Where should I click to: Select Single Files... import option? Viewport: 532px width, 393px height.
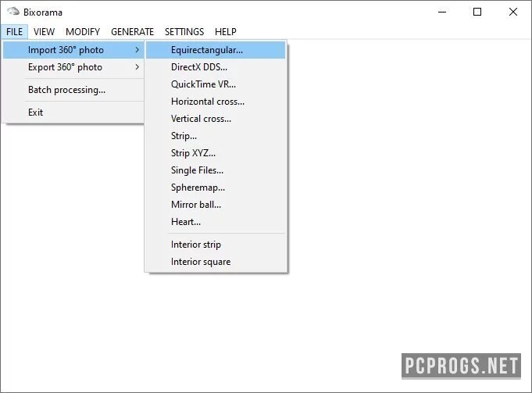point(216,170)
